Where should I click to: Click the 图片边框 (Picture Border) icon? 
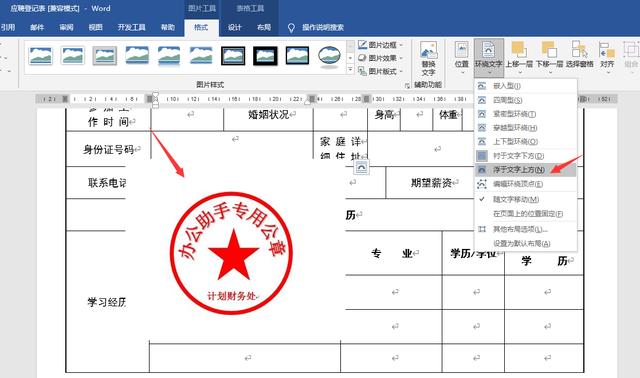[362, 45]
